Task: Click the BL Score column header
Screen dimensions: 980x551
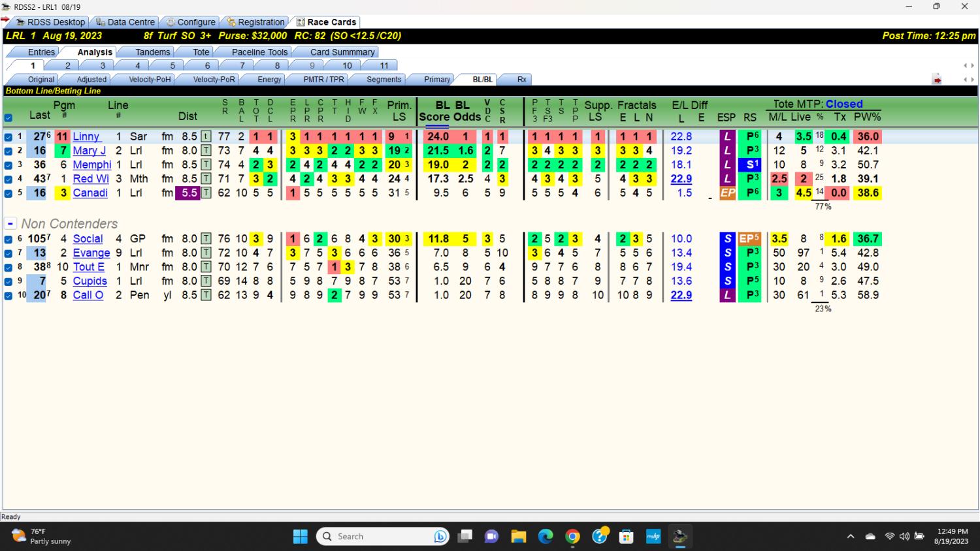Action: pyautogui.click(x=434, y=111)
